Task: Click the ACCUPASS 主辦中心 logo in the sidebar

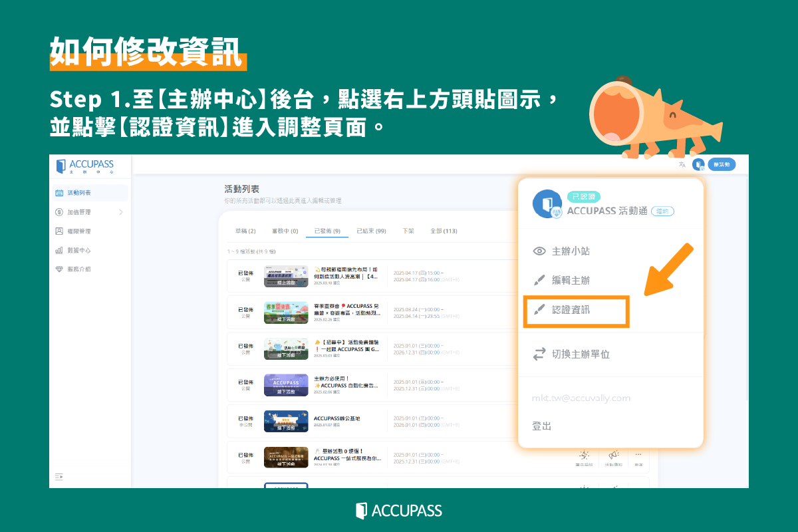Action: pos(85,166)
